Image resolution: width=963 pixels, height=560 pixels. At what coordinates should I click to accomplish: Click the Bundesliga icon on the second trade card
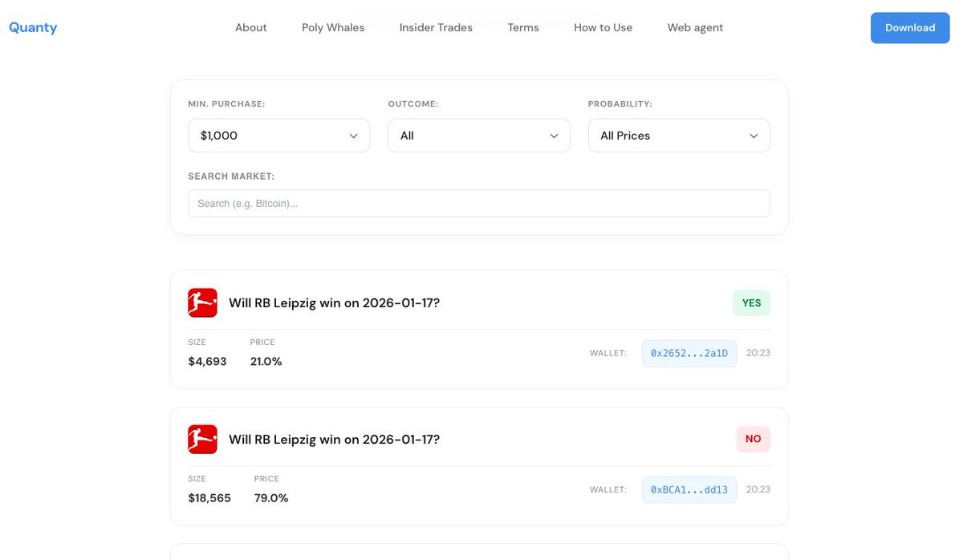click(202, 440)
